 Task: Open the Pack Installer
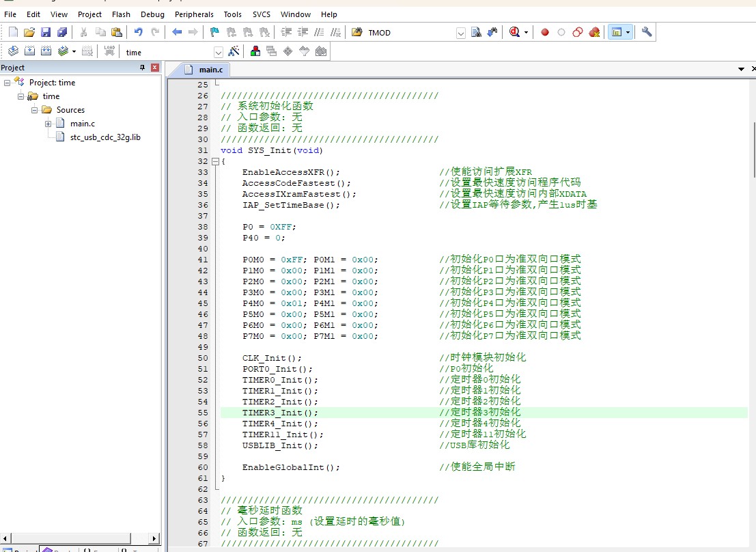pos(320,51)
